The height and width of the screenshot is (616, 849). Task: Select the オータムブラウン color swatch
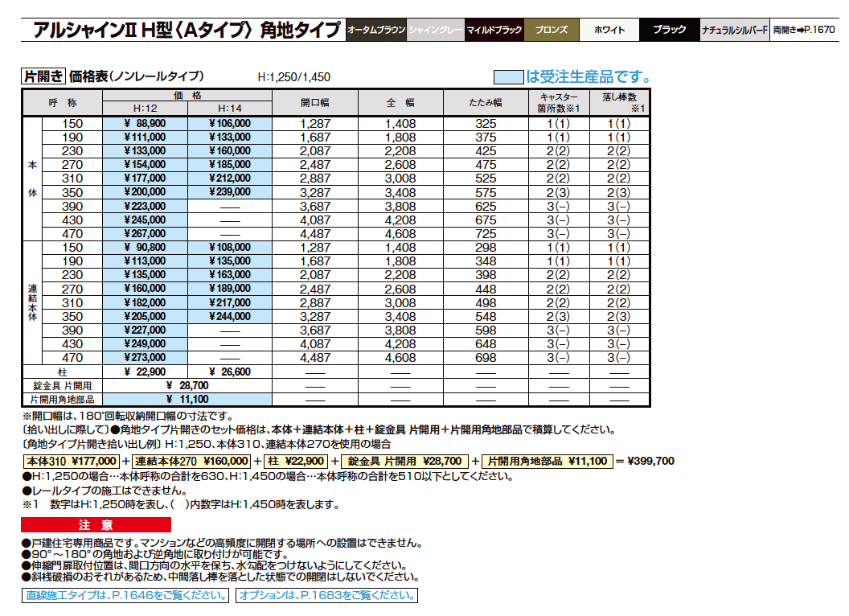click(375, 27)
